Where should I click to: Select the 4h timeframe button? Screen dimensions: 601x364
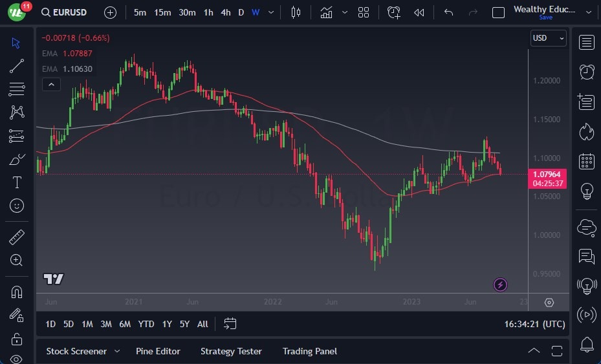(225, 12)
